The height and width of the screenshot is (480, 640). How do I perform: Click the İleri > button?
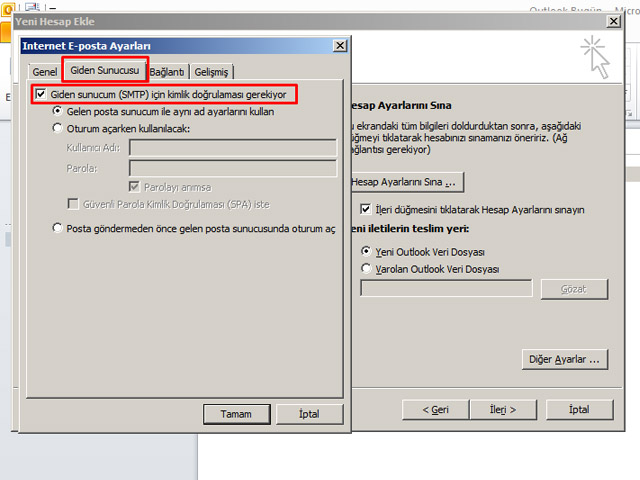[x=497, y=409]
